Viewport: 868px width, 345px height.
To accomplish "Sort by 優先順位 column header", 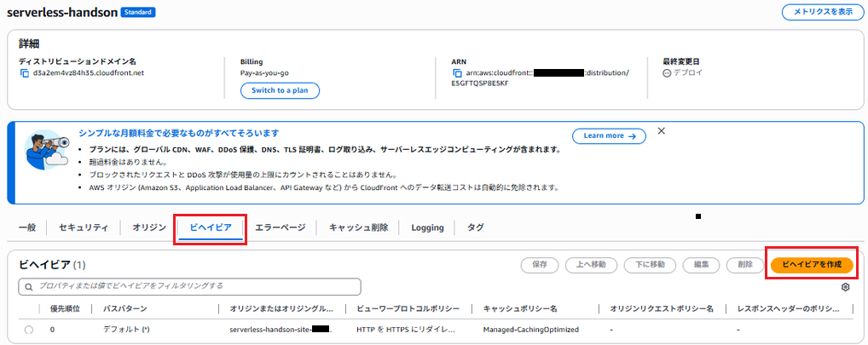I will pos(66,309).
